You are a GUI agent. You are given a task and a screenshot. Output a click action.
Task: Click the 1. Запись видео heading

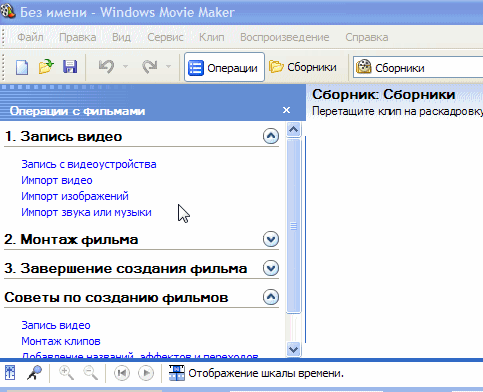pyautogui.click(x=63, y=136)
